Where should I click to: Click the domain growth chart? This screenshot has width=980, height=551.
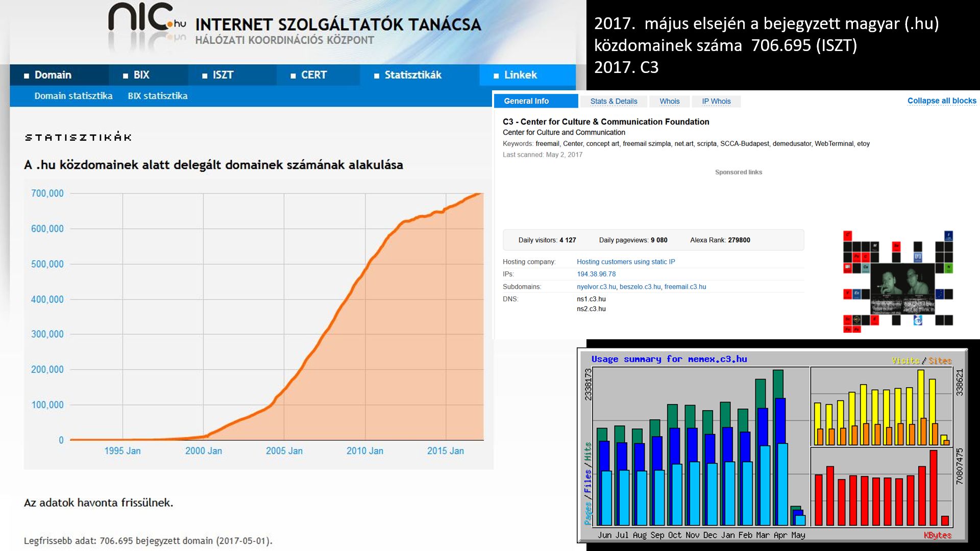click(258, 324)
